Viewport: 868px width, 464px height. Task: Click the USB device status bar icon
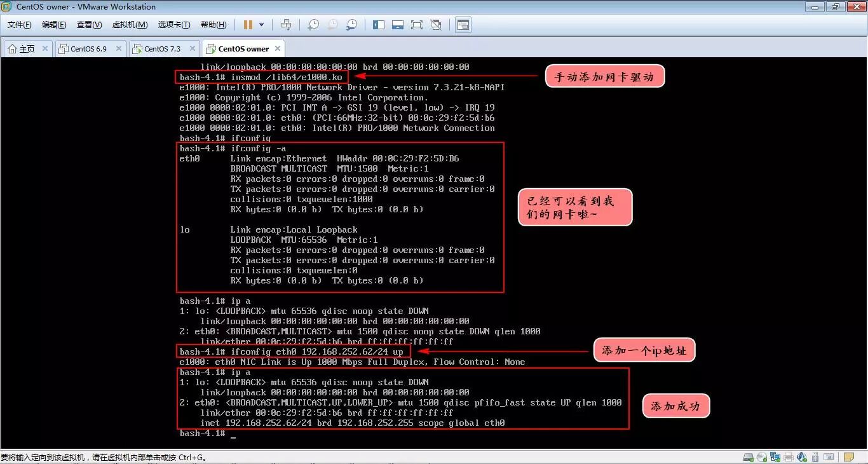(815, 457)
